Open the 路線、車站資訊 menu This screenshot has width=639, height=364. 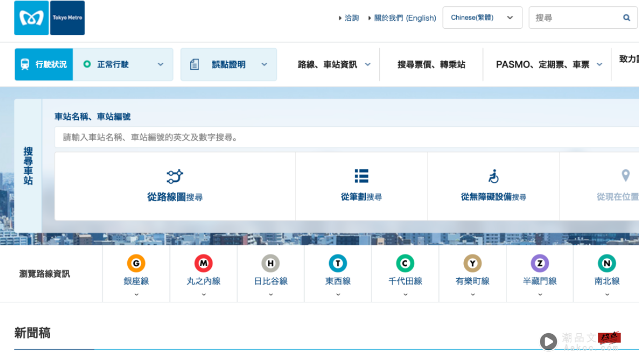(x=331, y=63)
